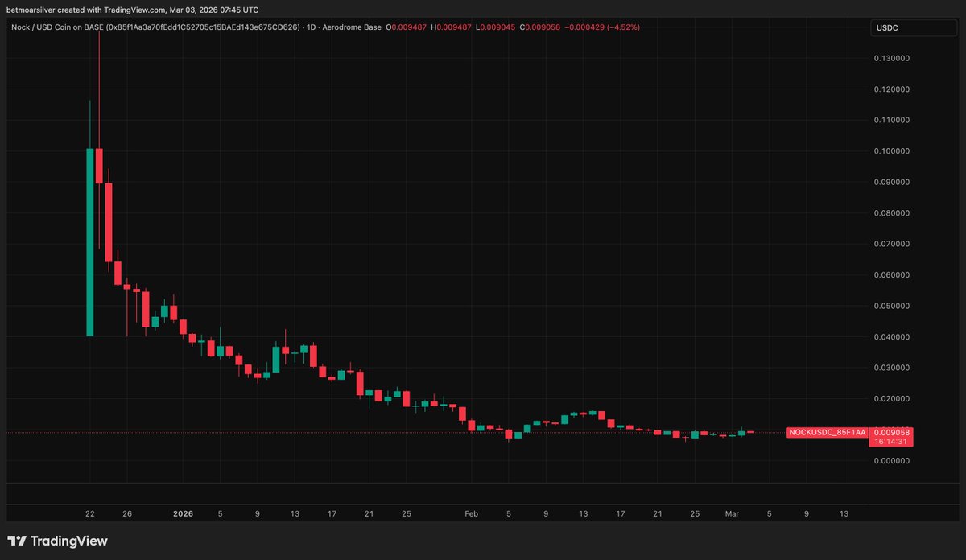Click the Feb month label on time axis
This screenshot has width=966, height=560.
(471, 513)
